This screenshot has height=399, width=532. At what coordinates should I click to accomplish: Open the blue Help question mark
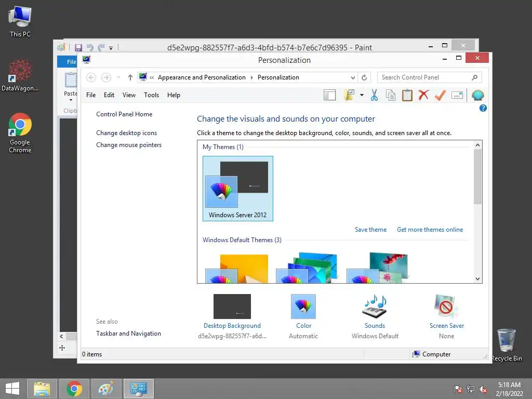click(x=483, y=108)
